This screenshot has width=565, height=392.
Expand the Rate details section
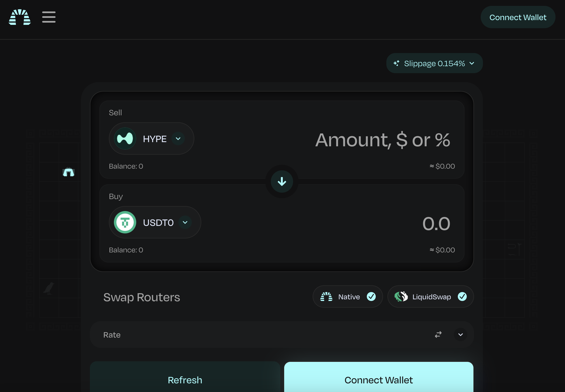[x=460, y=334]
